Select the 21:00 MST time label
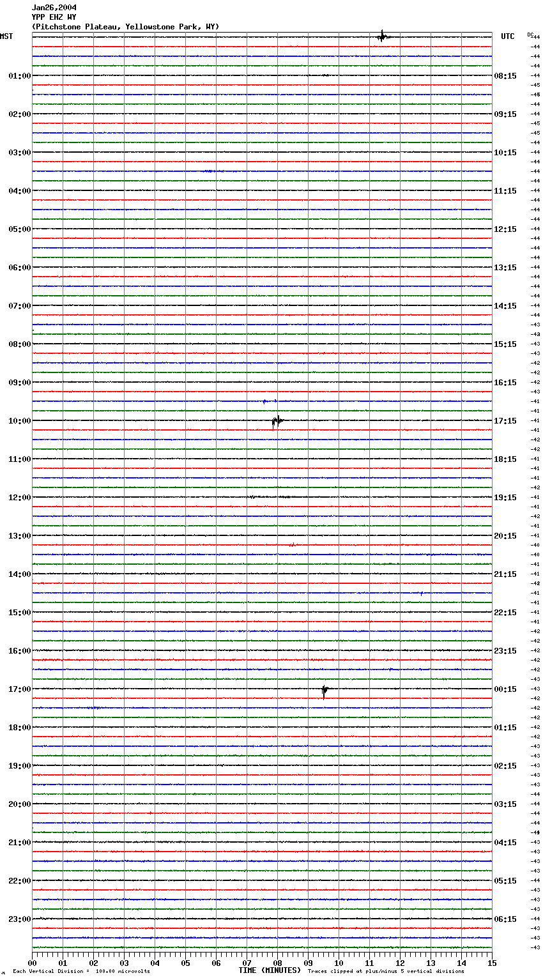Screen dimensions: 543x980 click(20, 843)
